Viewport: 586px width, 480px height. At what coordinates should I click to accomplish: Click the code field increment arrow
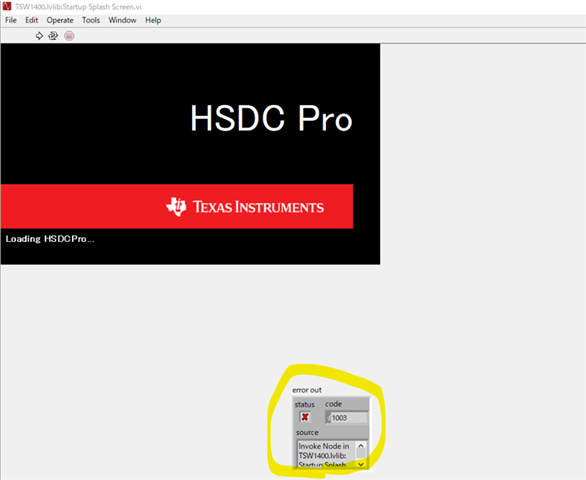[x=329, y=418]
